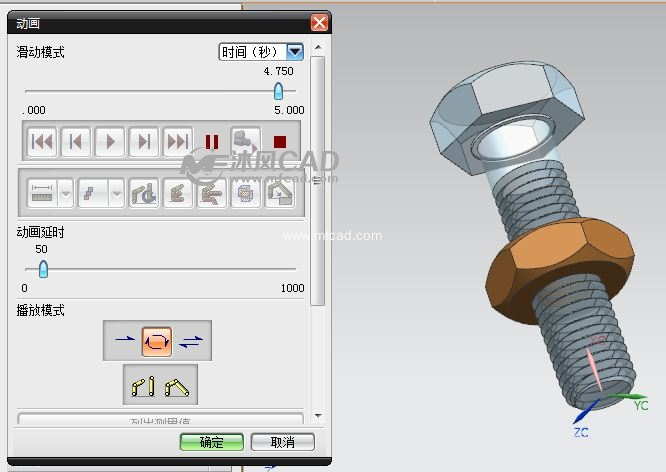This screenshot has width=666, height=472.
Task: Click the 动画延时 delay slider handle
Action: point(42,269)
